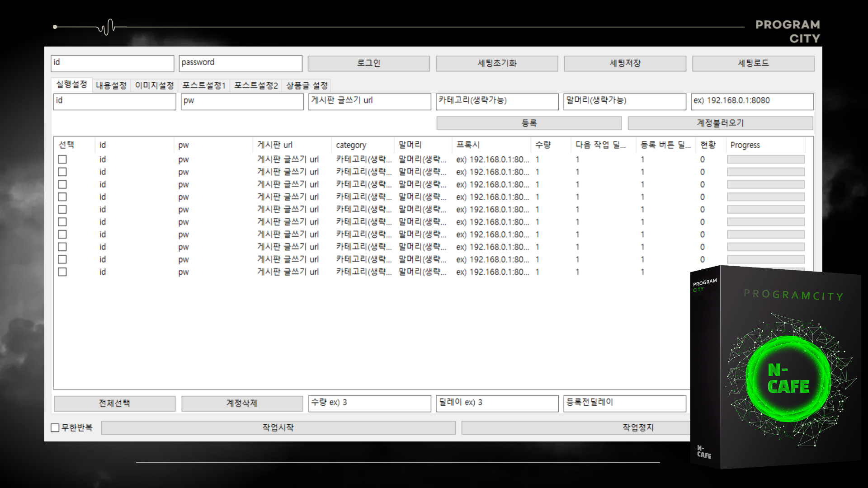Screen dimensions: 868x488
Task: Focus the top login id field
Action: 113,63
